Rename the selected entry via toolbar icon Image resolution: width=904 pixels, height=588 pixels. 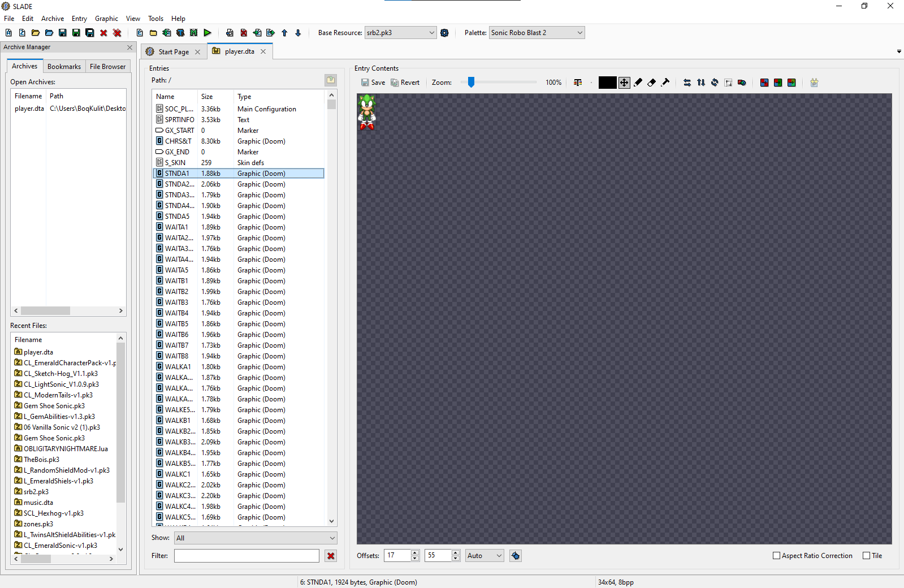(230, 33)
